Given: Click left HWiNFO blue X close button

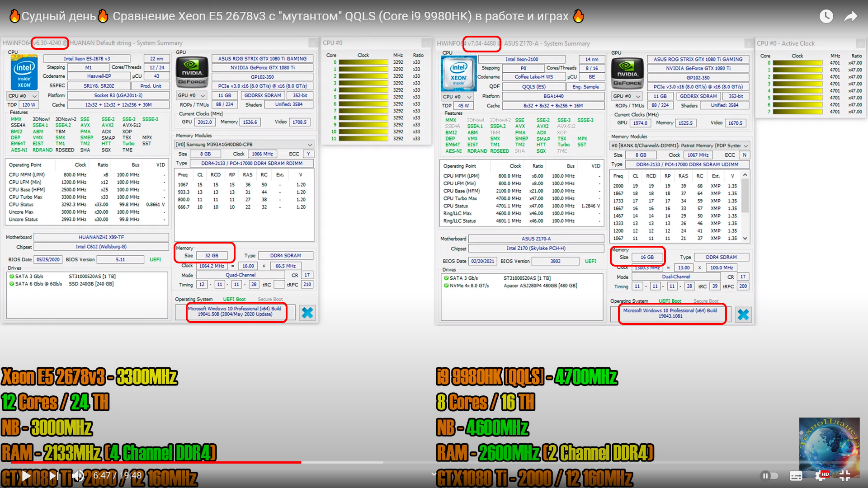Looking at the screenshot, I should [x=307, y=313].
